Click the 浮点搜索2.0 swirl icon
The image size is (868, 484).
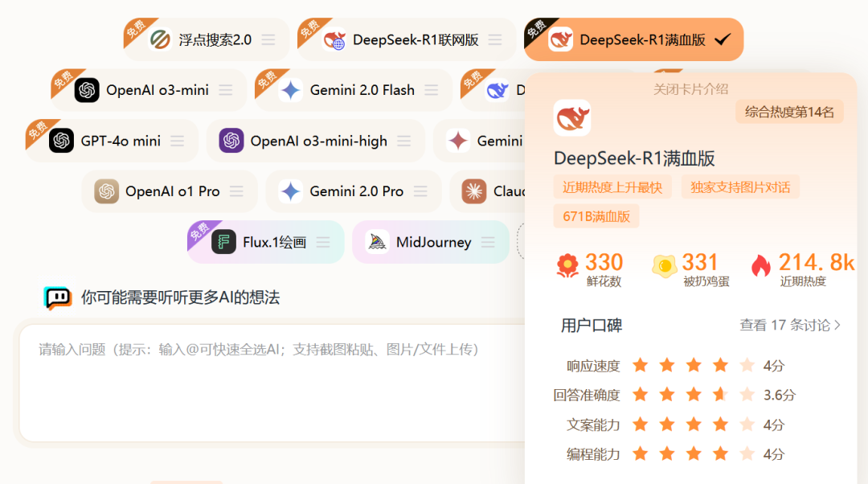(x=161, y=40)
